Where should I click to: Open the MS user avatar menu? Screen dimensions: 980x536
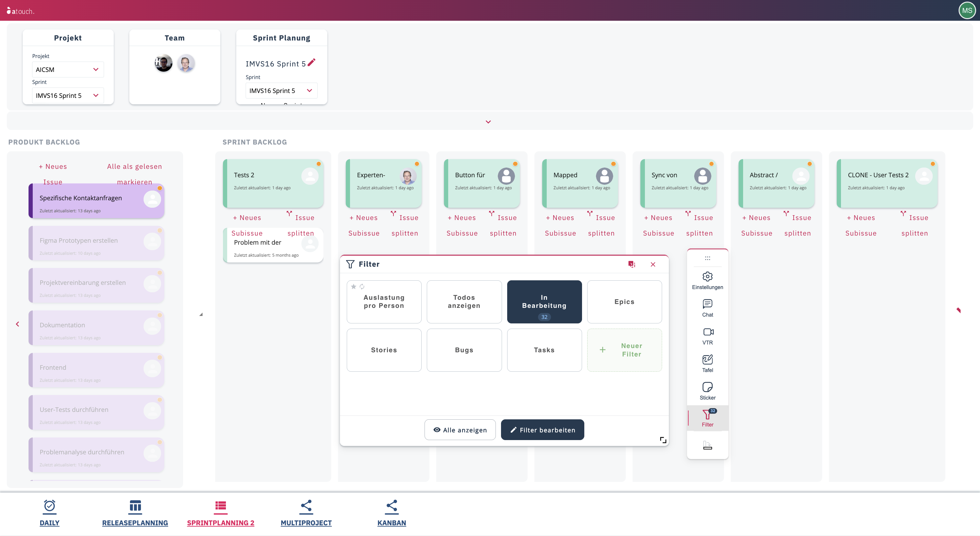point(967,11)
